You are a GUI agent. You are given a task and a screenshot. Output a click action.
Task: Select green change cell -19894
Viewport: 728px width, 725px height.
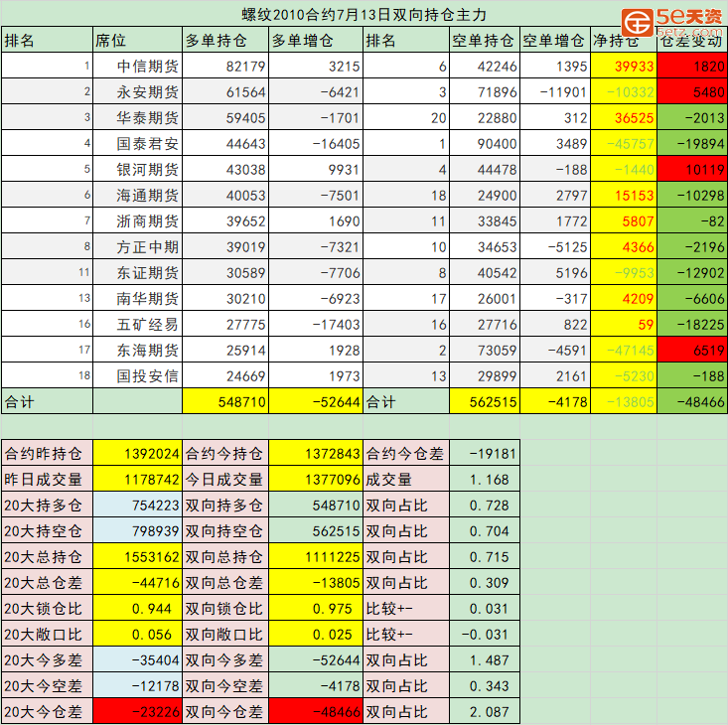click(692, 143)
